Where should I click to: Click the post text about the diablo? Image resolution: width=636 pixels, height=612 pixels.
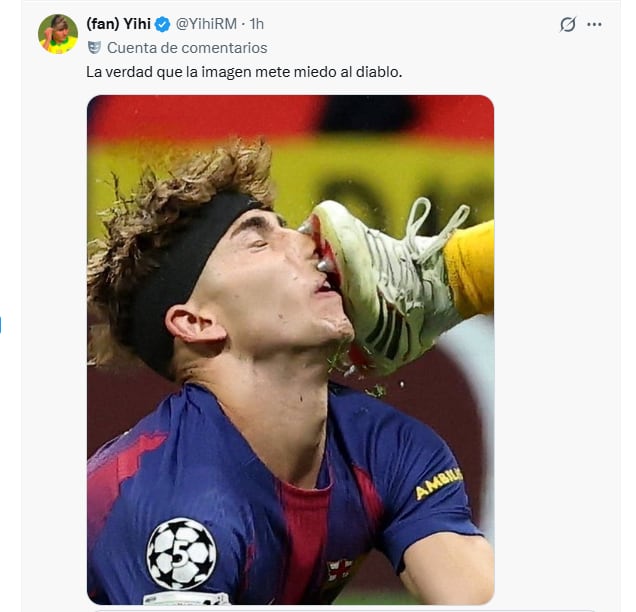tap(243, 72)
